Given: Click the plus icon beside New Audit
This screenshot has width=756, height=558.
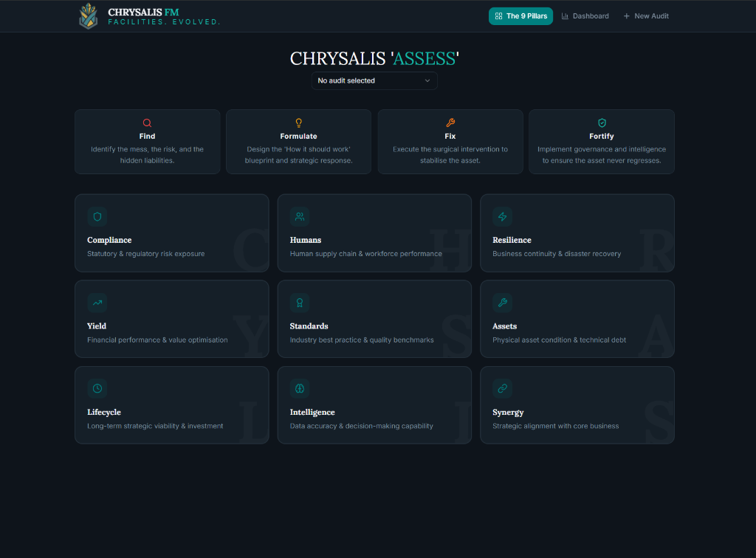Looking at the screenshot, I should pyautogui.click(x=626, y=16).
